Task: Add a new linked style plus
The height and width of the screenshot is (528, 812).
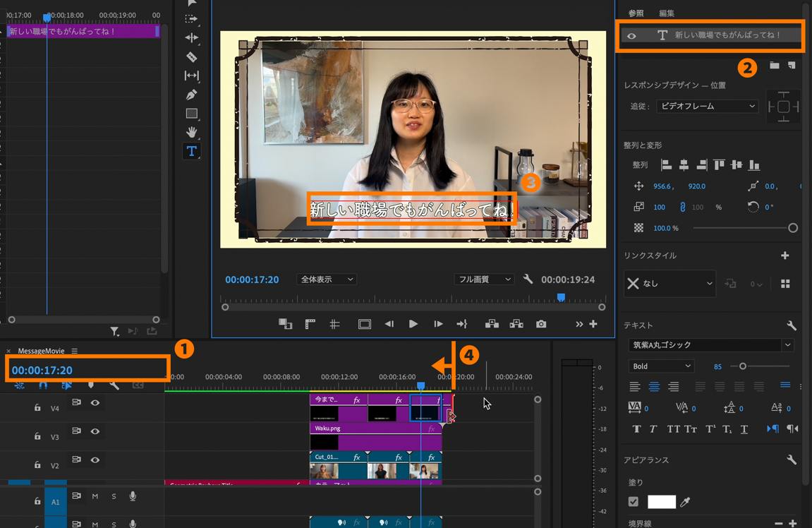Action: coord(785,256)
